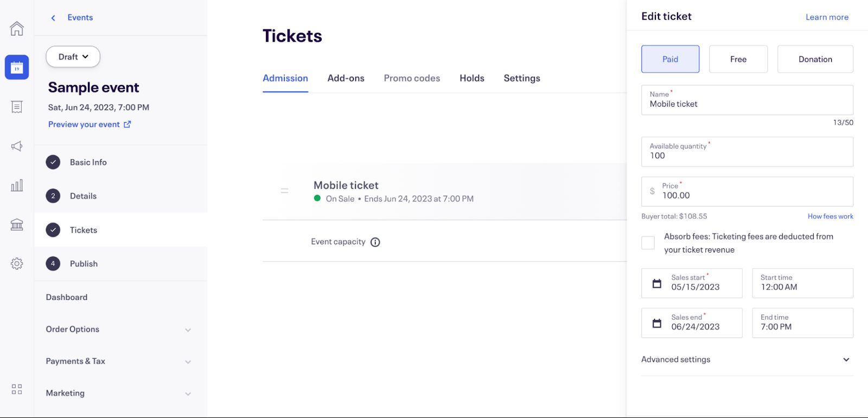Switch to the Settings tab
This screenshot has height=418, width=868.
point(522,78)
